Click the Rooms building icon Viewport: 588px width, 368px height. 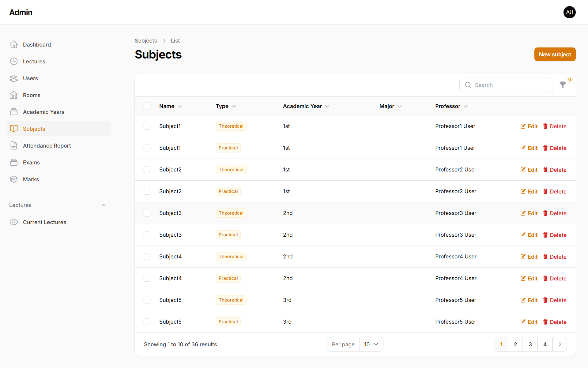[14, 95]
